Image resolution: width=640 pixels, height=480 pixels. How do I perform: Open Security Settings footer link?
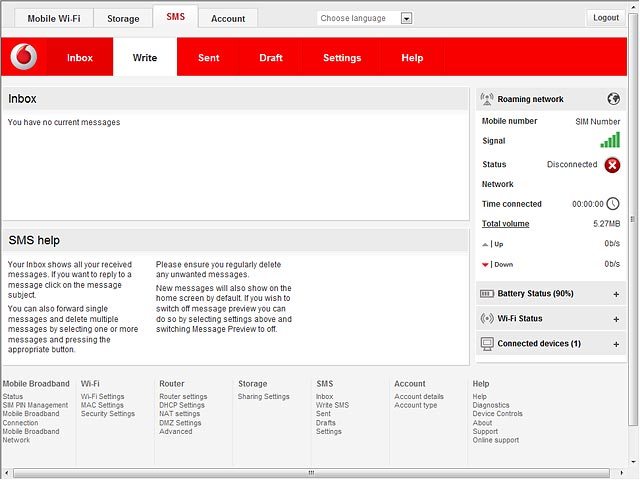point(108,413)
